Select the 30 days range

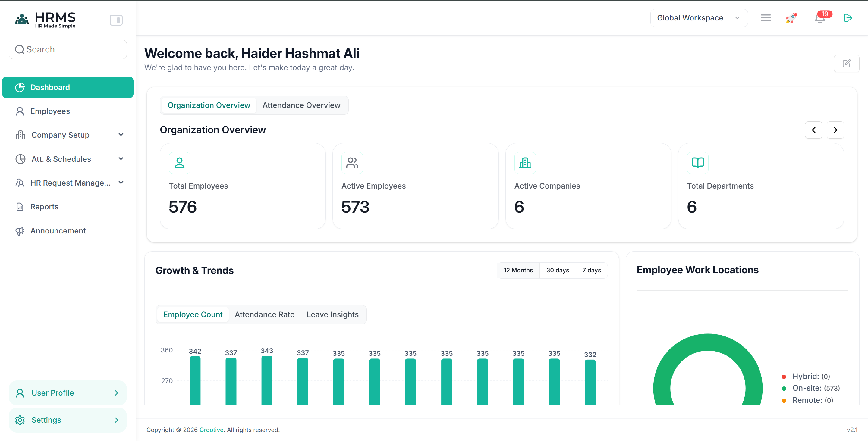[x=557, y=271]
